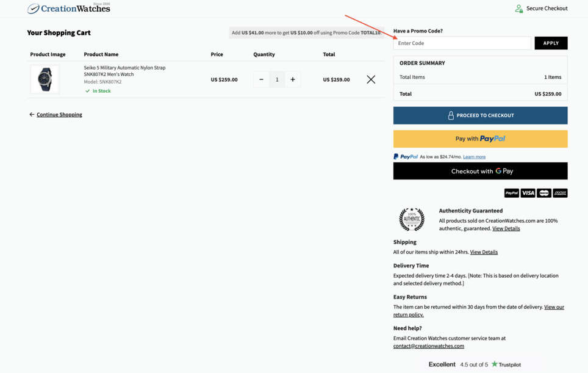
Task: Click the row total US $259.00
Action: pos(336,79)
